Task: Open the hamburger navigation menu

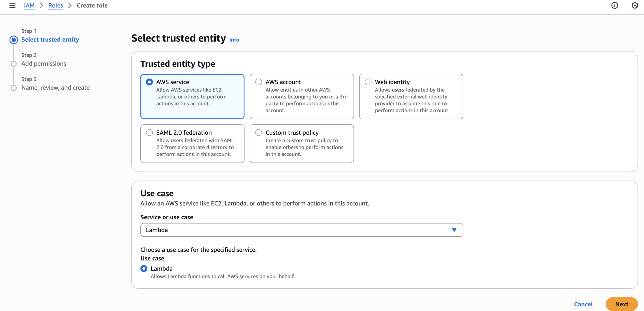Action: click(12, 5)
